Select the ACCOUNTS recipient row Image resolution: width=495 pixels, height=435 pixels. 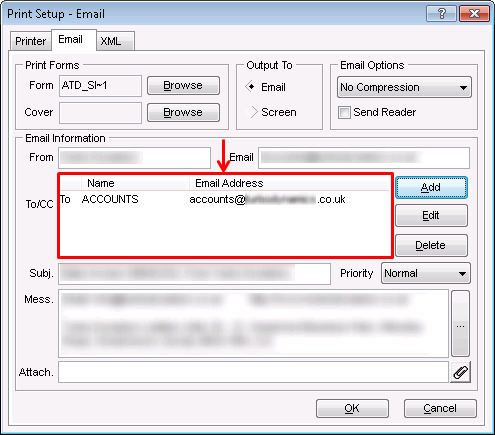(224, 199)
